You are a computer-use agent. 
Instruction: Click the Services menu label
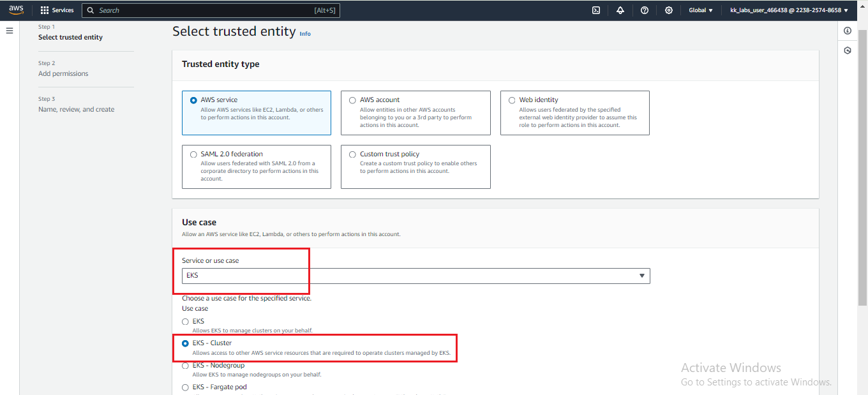(x=63, y=10)
